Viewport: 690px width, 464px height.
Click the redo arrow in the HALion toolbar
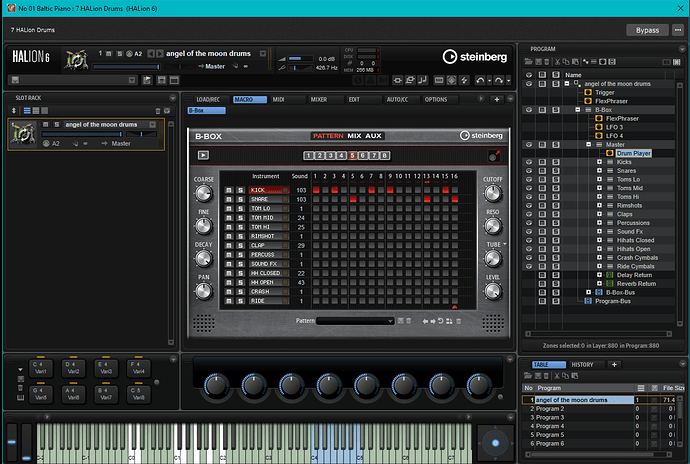tap(499, 80)
